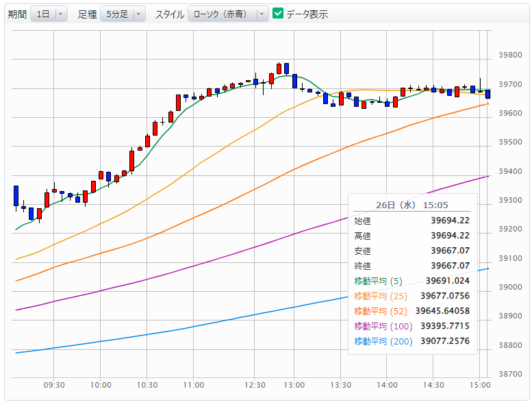The image size is (532, 402).
Task: Click the 14:30 time axis label
Action: click(433, 386)
